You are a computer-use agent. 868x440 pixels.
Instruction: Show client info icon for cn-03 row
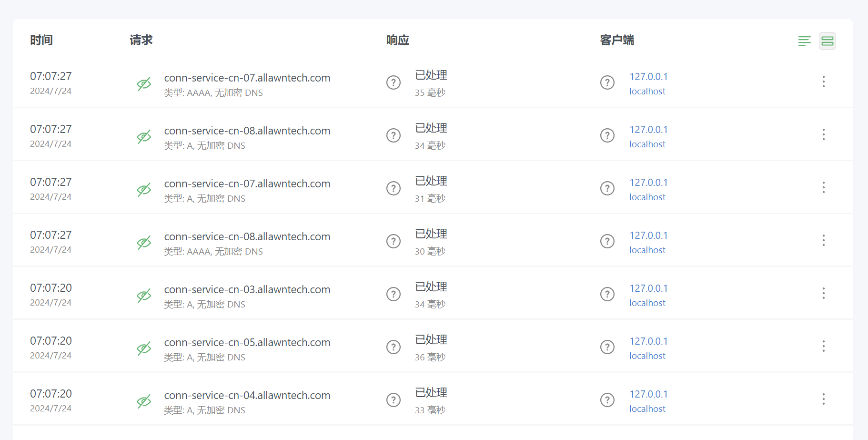[x=607, y=294]
